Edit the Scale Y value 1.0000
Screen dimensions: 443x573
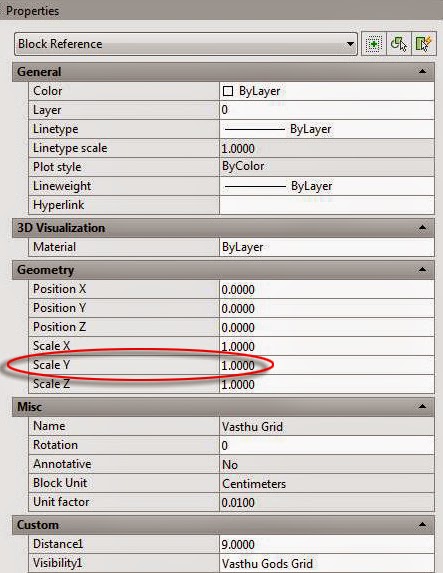[327, 365]
